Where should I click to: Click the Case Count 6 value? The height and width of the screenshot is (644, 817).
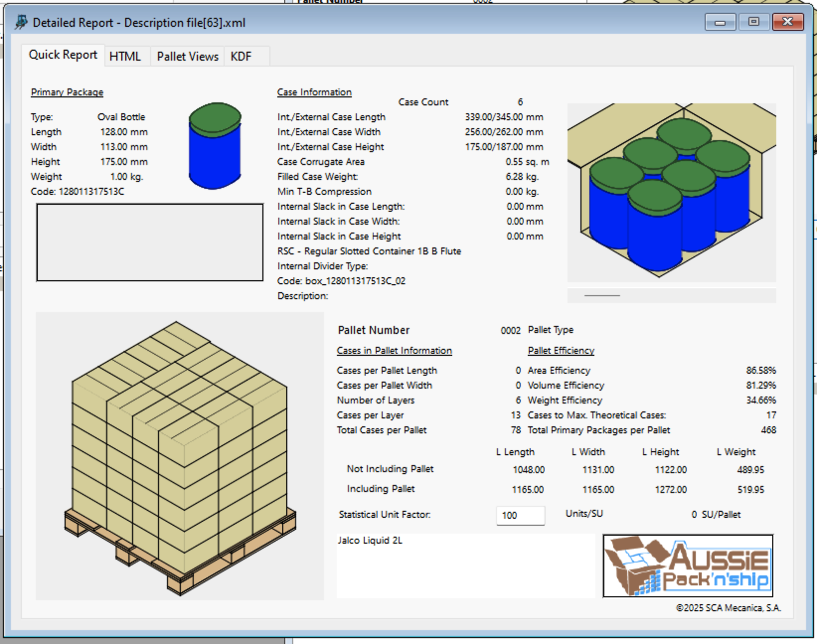(x=520, y=102)
